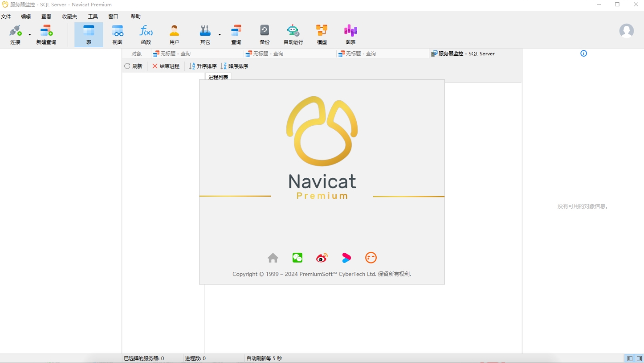Open the 查询 queries icon
Image resolution: width=644 pixels, height=363 pixels.
[236, 31]
